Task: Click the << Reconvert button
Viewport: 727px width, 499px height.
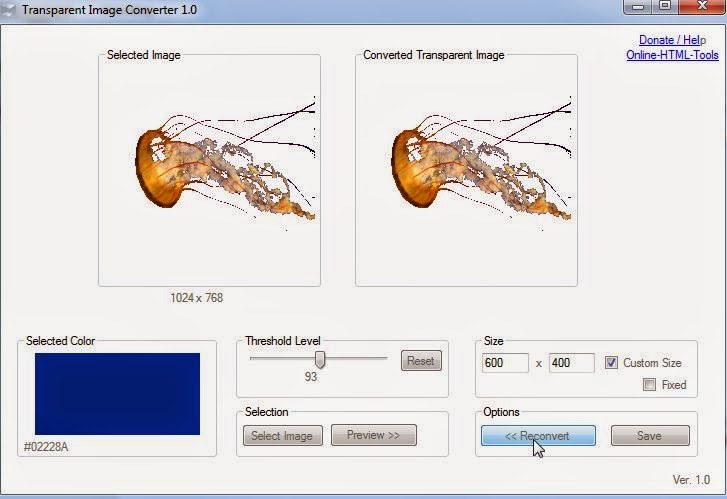Action: point(538,436)
